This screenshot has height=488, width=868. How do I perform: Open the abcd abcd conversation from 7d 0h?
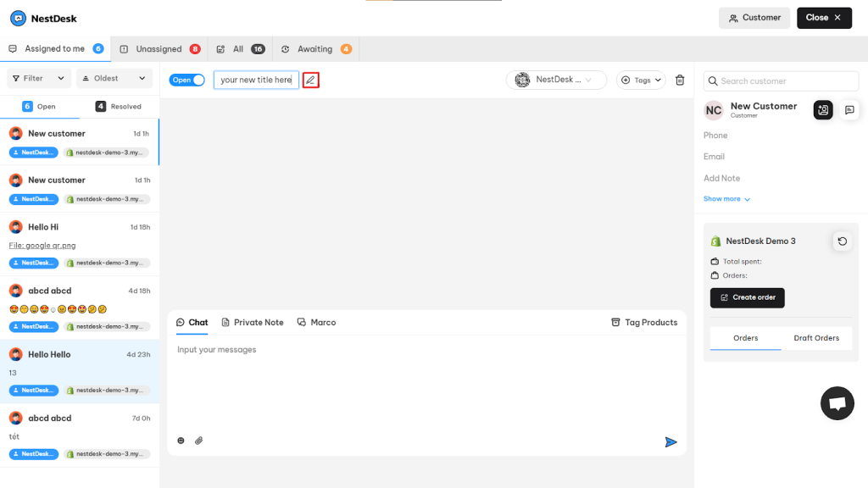(80, 435)
